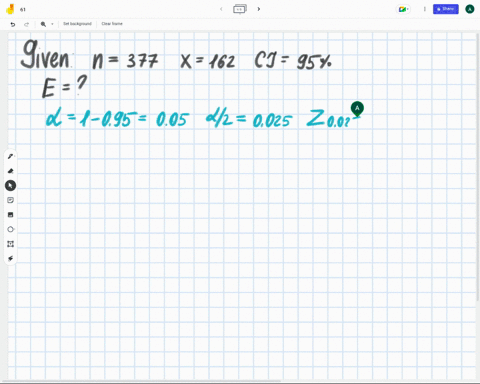Select the Text box tool
The height and width of the screenshot is (384, 480).
click(10, 244)
